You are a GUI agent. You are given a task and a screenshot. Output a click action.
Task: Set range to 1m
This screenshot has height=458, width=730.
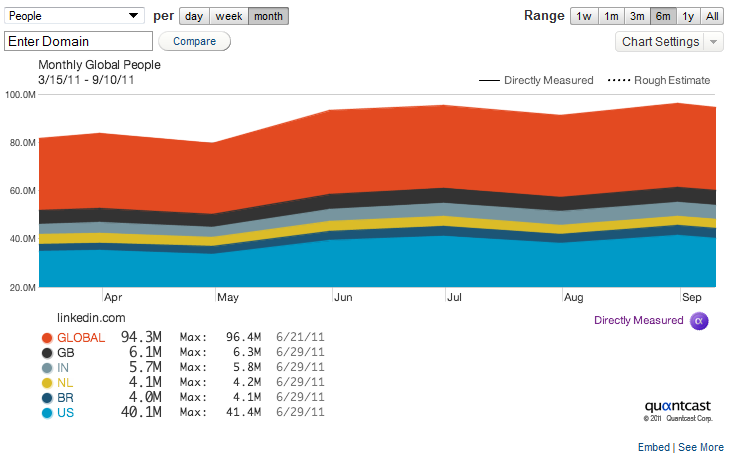tap(611, 16)
